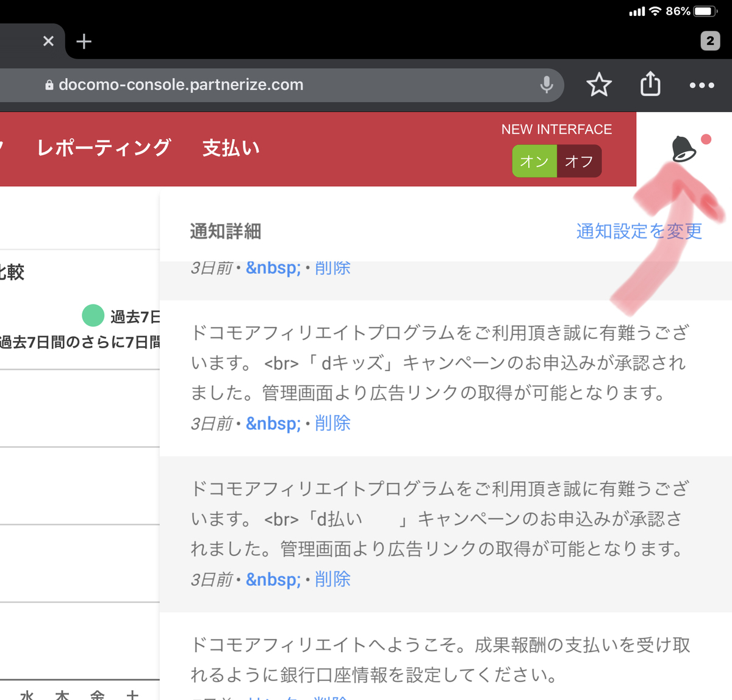Tap the Wi-Fi status icon
Image resolution: width=732 pixels, height=700 pixels.
(655, 11)
